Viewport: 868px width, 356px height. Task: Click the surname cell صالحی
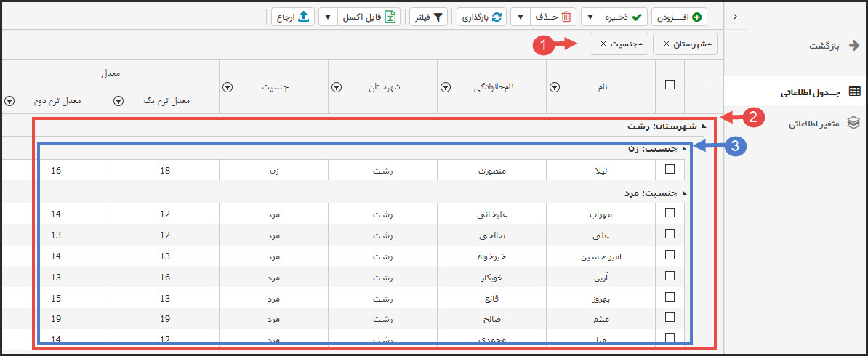[x=491, y=235]
